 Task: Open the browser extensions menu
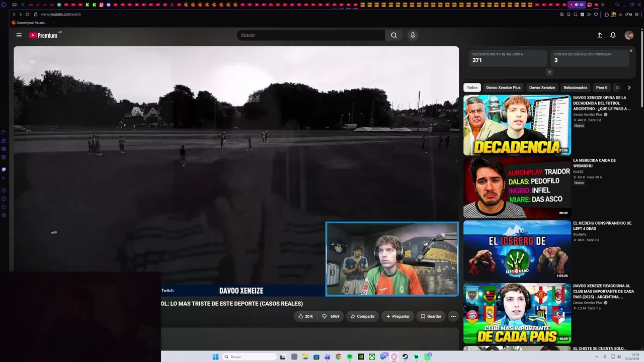click(x=607, y=15)
